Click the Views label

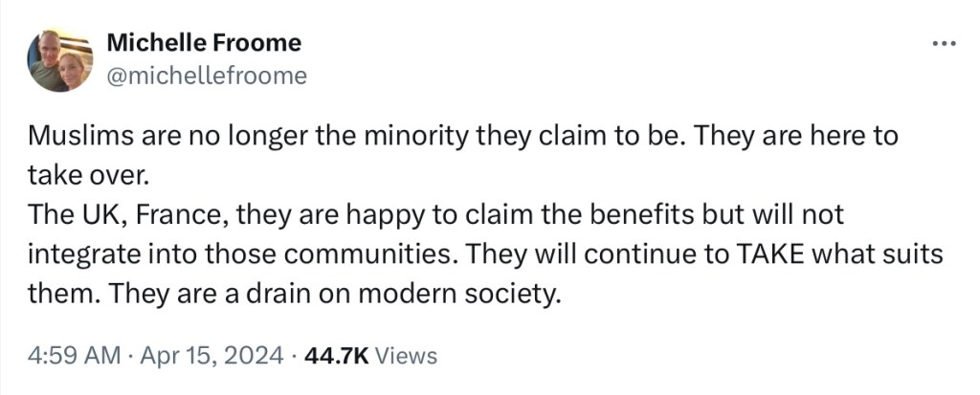[406, 357]
